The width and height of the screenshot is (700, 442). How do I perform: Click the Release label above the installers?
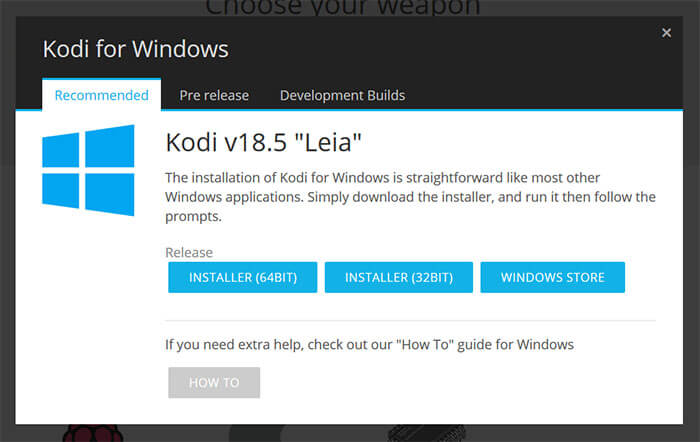click(189, 252)
